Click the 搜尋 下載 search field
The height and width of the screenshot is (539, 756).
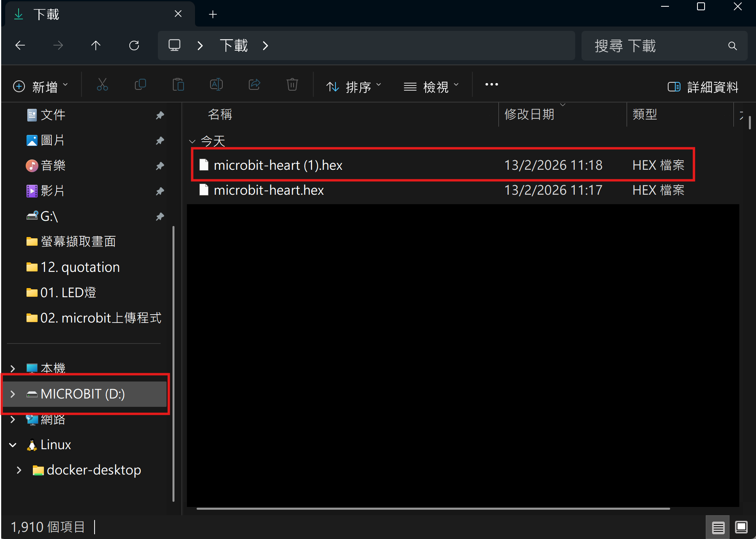pos(657,46)
